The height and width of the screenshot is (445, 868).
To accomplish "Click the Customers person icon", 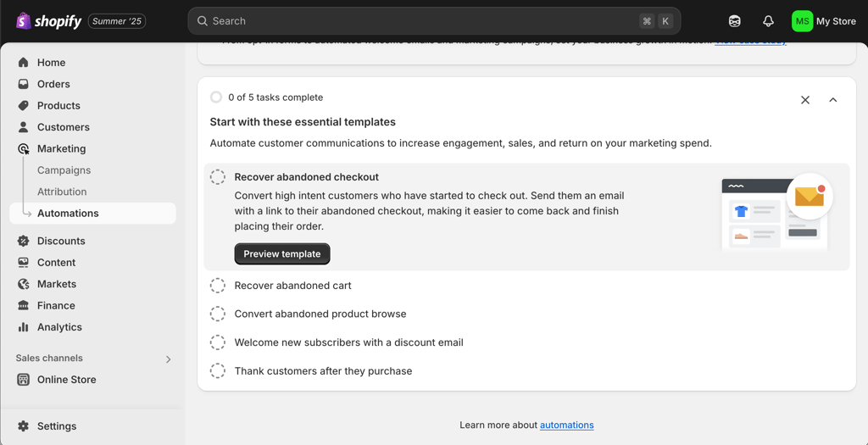I will tap(23, 127).
